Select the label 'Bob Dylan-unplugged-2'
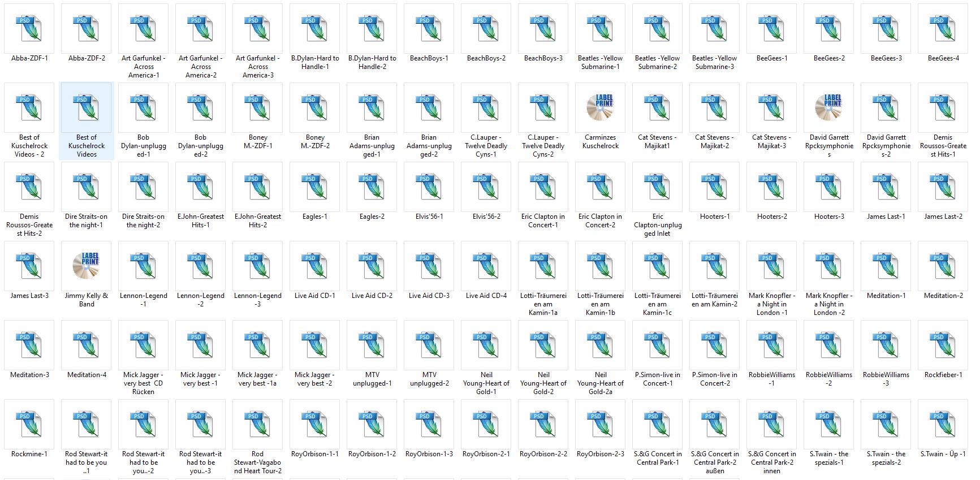 pyautogui.click(x=201, y=146)
